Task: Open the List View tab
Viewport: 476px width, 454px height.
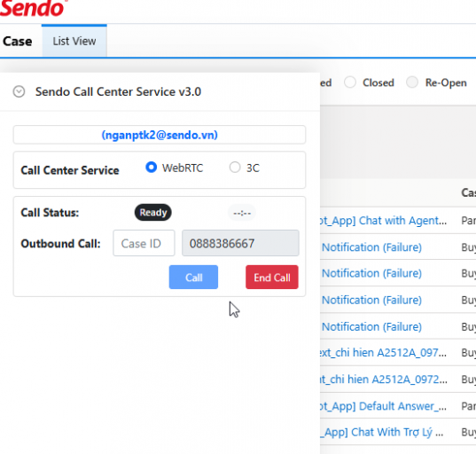Action: pos(74,41)
